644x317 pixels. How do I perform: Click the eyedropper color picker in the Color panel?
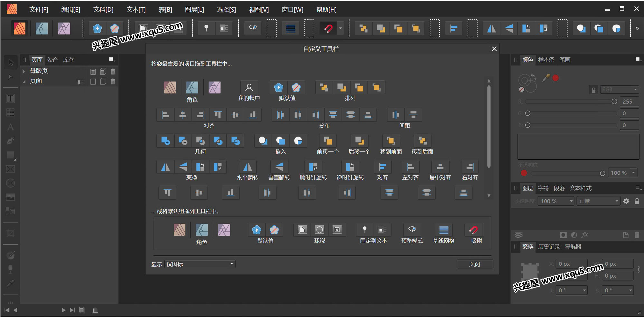tap(546, 78)
